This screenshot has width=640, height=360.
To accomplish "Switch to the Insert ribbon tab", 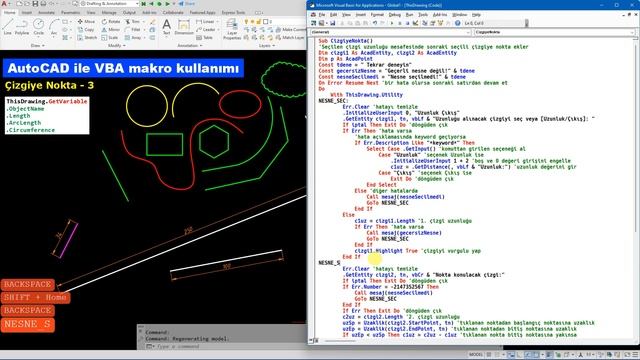I will [x=27, y=13].
